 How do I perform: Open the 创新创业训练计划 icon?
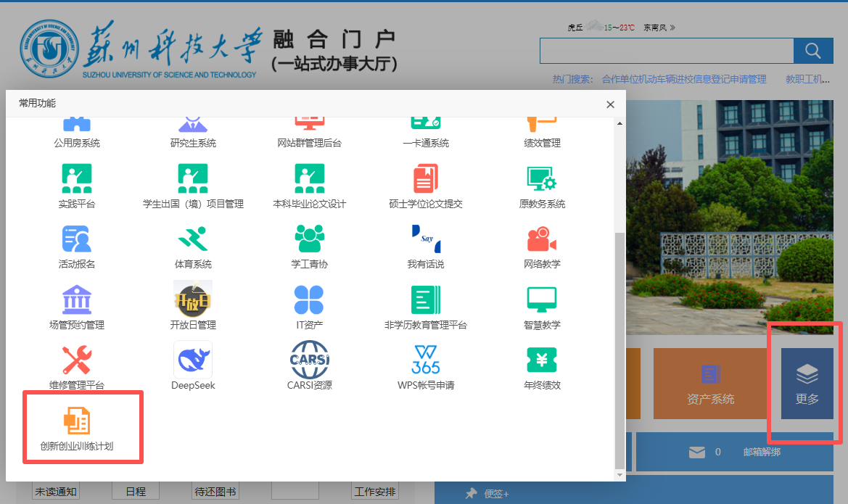click(77, 421)
